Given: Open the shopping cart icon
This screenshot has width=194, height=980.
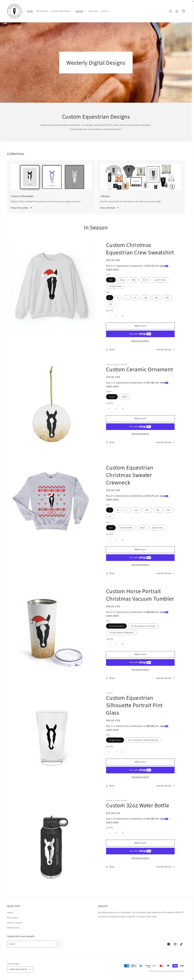Looking at the screenshot, I should point(183,11).
